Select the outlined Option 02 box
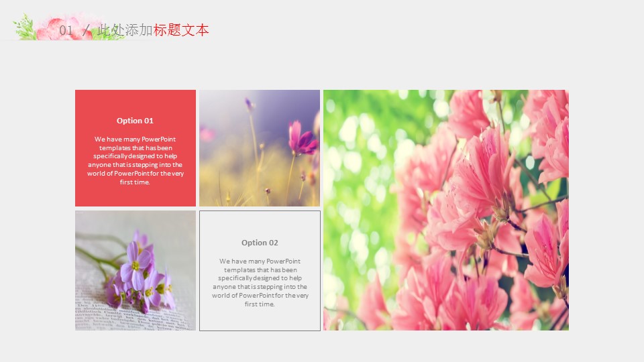This screenshot has width=644, height=362. point(260,318)
